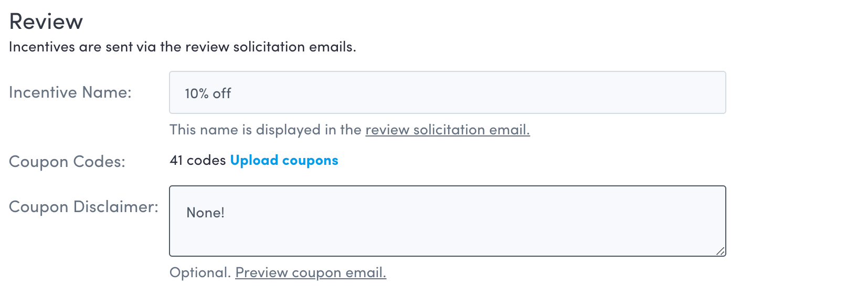Screen dimensions: 868x294
Task: Click into the Incentive Name input field
Action: (x=447, y=93)
